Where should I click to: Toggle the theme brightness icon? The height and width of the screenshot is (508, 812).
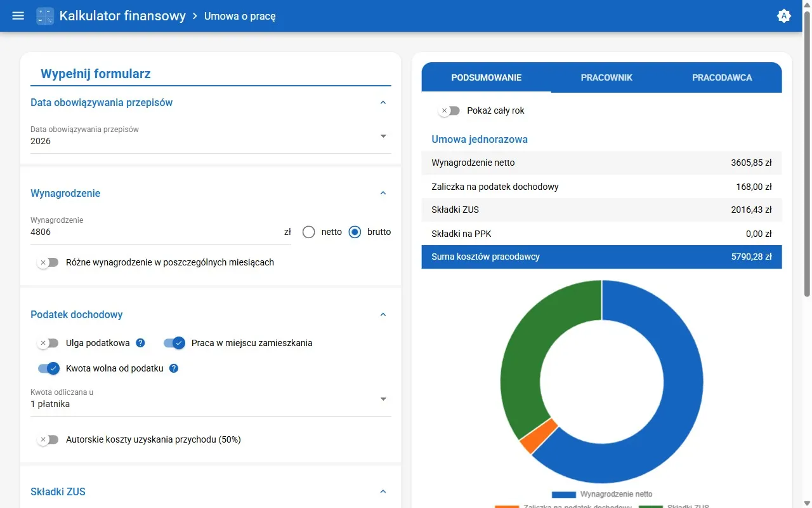pyautogui.click(x=784, y=16)
